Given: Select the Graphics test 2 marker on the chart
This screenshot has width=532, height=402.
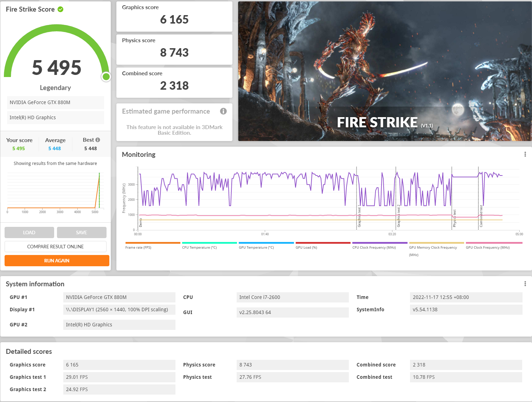Looking at the screenshot, I should (x=399, y=216).
